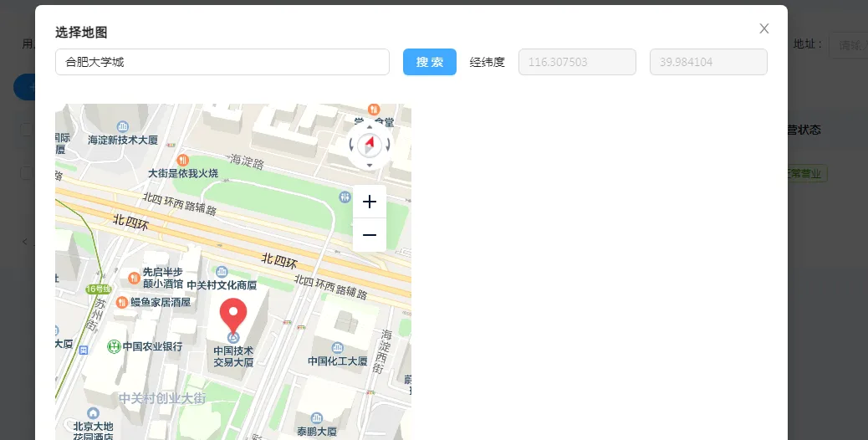868x440 pixels.
Task: Close the 选择地图 dialog
Action: point(764,28)
